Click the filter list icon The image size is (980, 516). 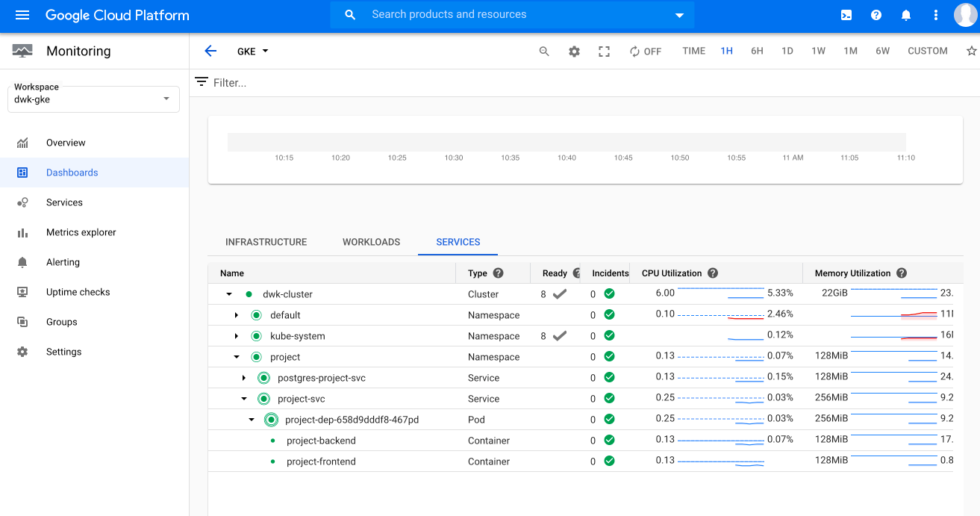point(202,81)
